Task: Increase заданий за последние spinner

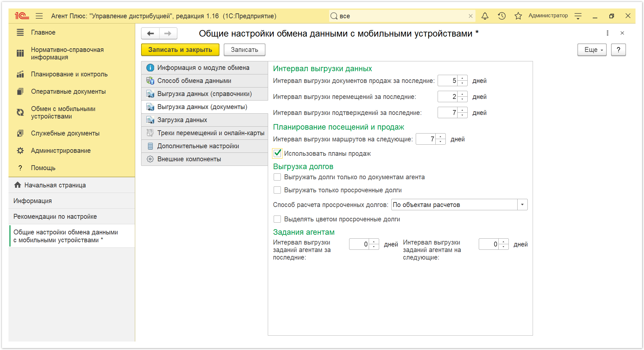Action: point(374,242)
